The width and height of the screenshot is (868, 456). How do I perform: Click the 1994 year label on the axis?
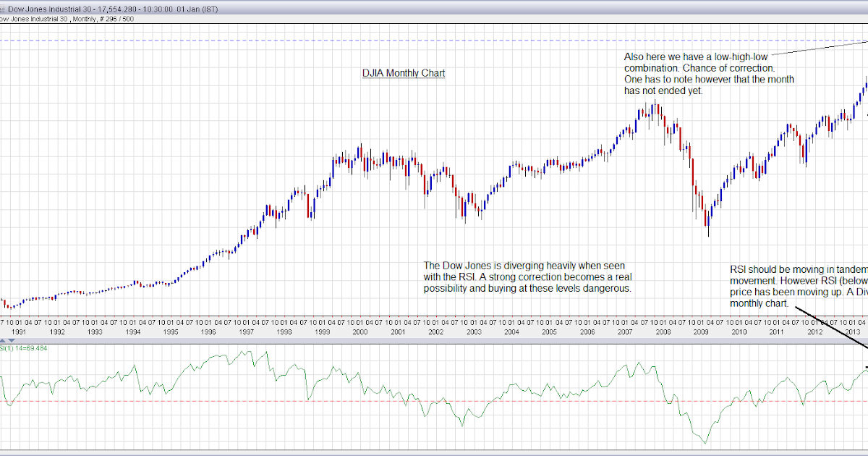click(132, 332)
